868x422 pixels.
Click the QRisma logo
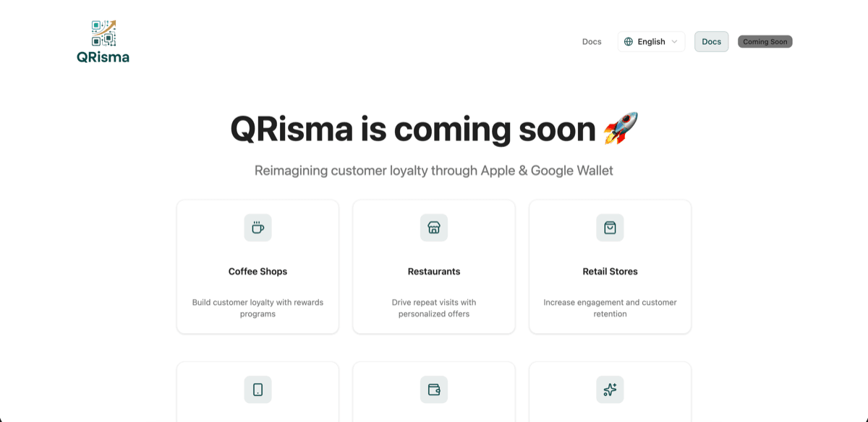(103, 42)
